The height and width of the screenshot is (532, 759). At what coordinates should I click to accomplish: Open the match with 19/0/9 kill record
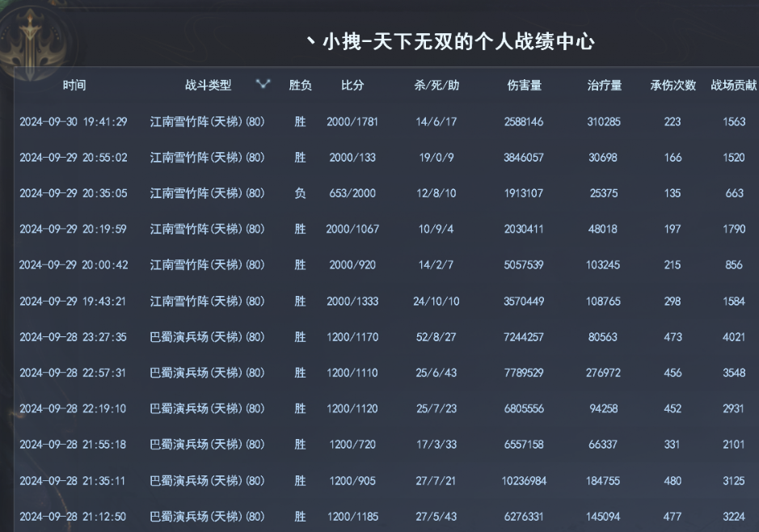pyautogui.click(x=436, y=158)
